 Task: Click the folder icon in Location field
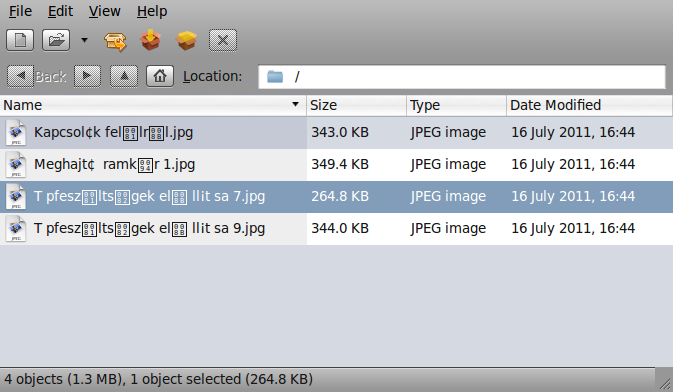(275, 77)
